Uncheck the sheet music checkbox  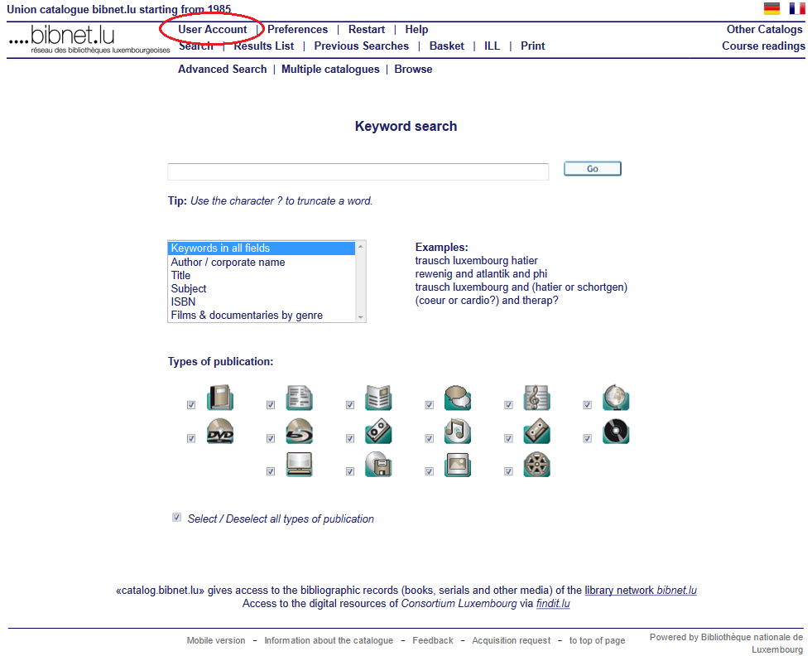coord(508,405)
